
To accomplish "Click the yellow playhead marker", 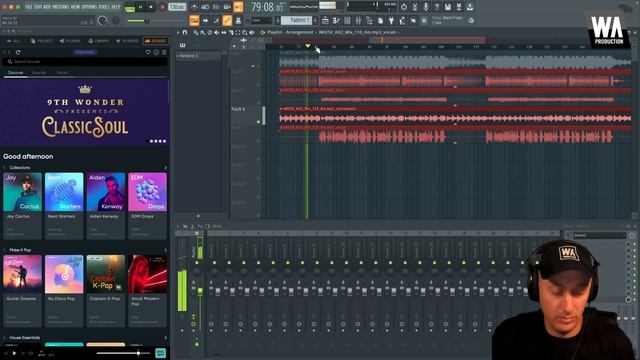I will click(307, 46).
